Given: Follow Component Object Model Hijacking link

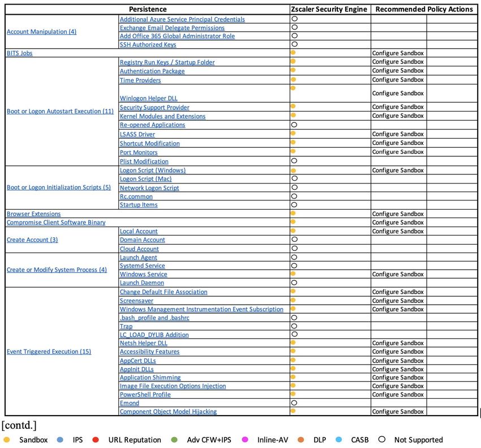Looking at the screenshot, I should click(x=168, y=412).
